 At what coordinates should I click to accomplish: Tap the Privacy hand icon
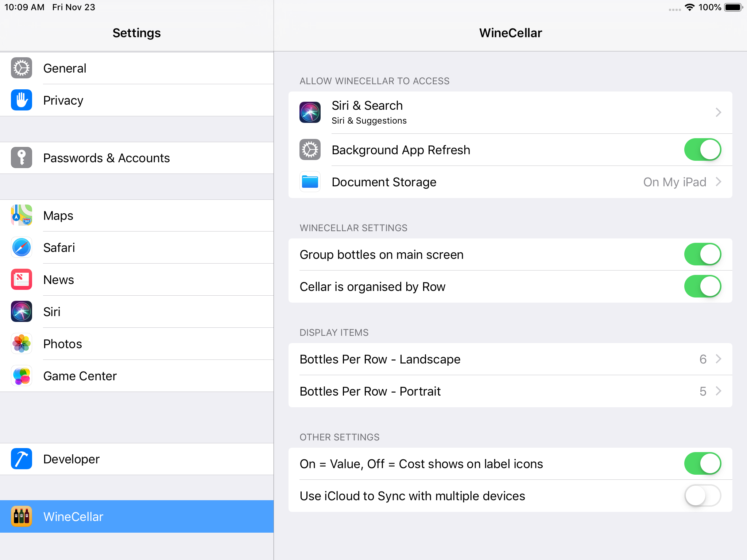coord(22,100)
